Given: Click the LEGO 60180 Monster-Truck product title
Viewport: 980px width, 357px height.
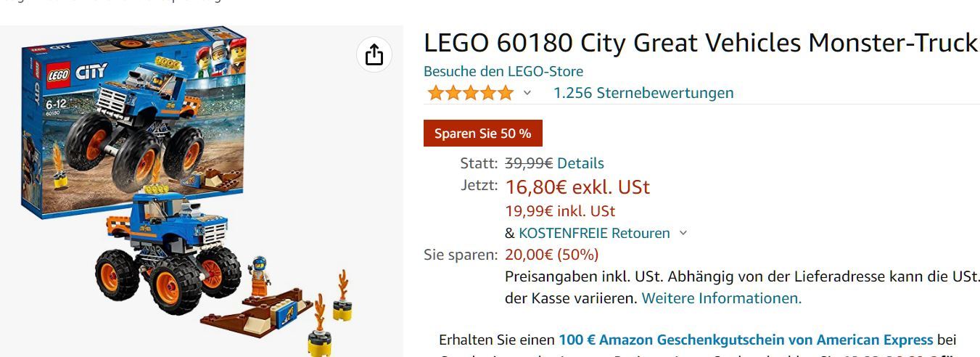Looking at the screenshot, I should coord(701,44).
